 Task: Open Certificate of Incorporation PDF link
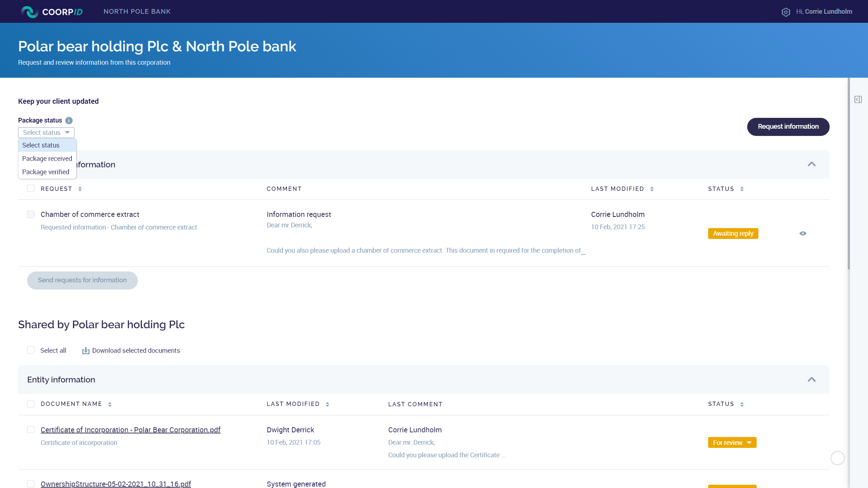[131, 430]
